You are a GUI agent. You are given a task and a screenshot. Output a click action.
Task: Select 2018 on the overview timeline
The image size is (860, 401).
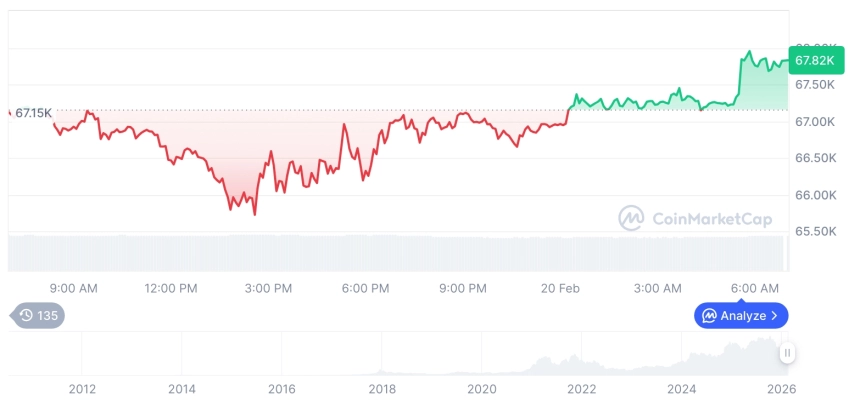pos(381,389)
